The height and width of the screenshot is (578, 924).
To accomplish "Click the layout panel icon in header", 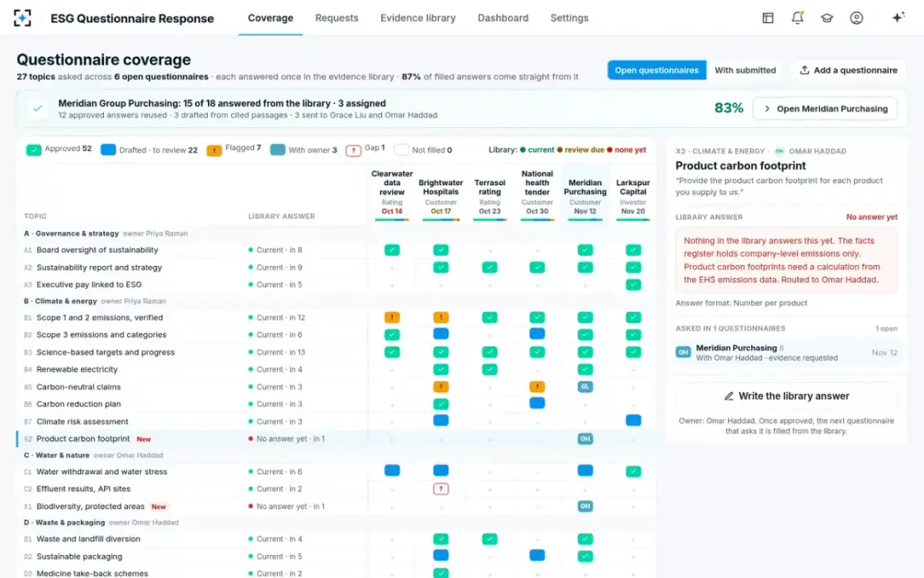I will 768,18.
